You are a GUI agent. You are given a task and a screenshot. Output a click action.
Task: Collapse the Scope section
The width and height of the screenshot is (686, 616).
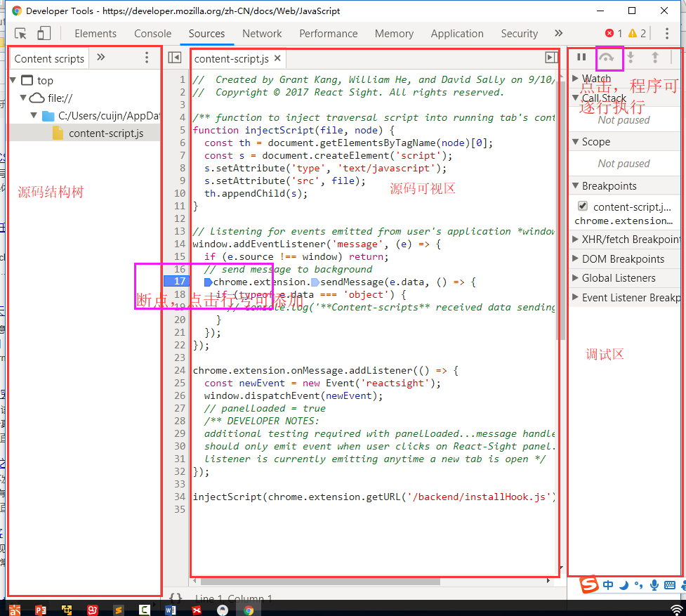[x=575, y=141]
